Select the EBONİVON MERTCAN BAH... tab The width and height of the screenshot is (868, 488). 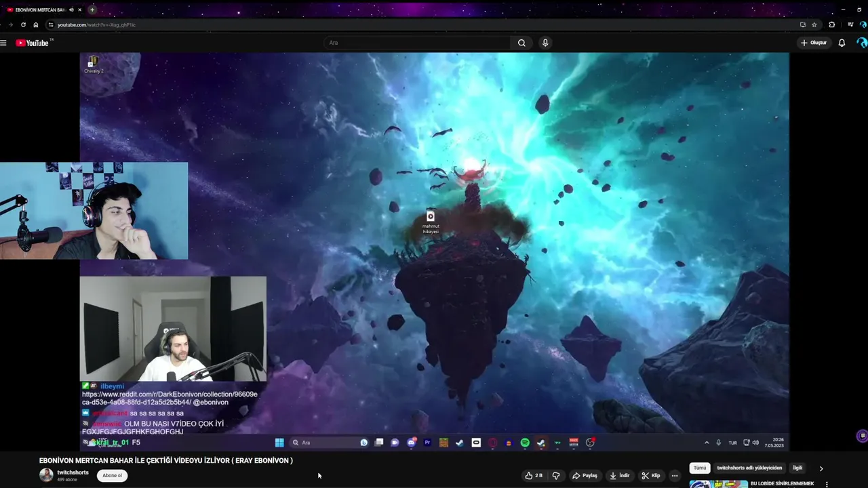click(x=39, y=9)
